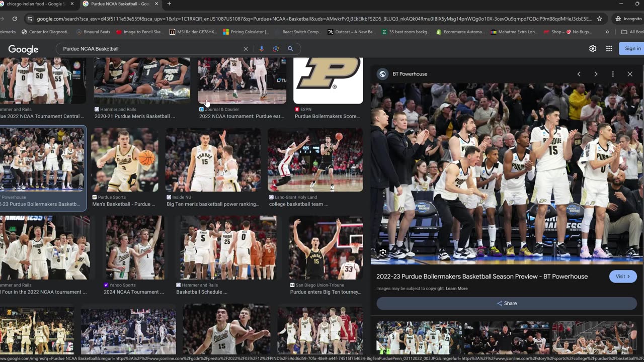Open Journal & Courier 2022 NCAA tournament result
Image resolution: width=644 pixels, height=362 pixels.
coord(242,88)
